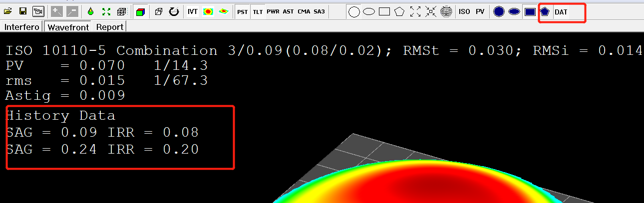Switch to the Interfero tab
This screenshot has width=644, height=203.
pos(22,27)
